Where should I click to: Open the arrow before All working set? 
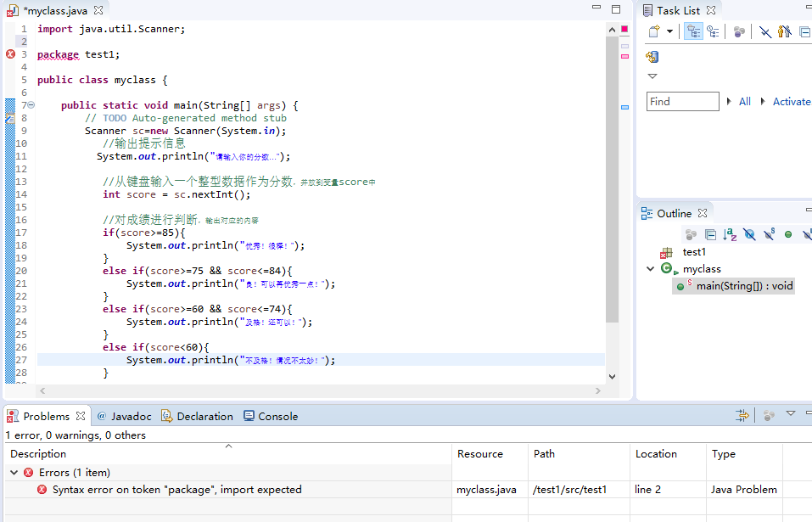pyautogui.click(x=729, y=102)
